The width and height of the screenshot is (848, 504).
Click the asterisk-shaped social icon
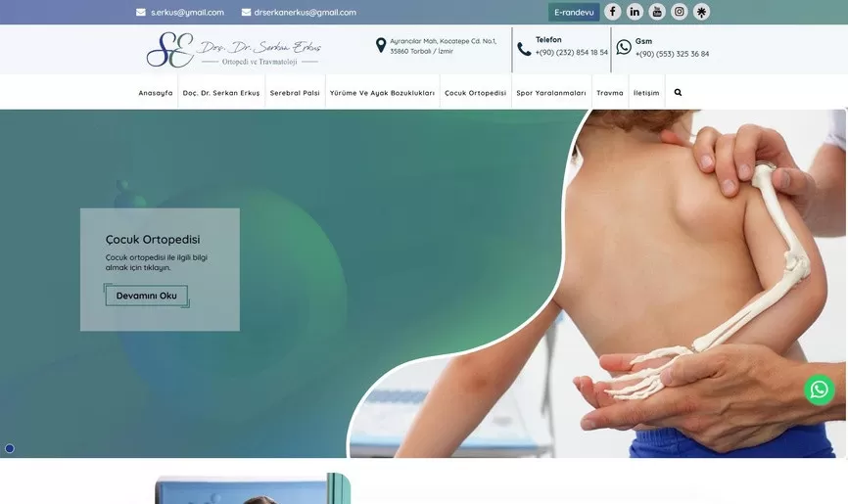point(701,12)
